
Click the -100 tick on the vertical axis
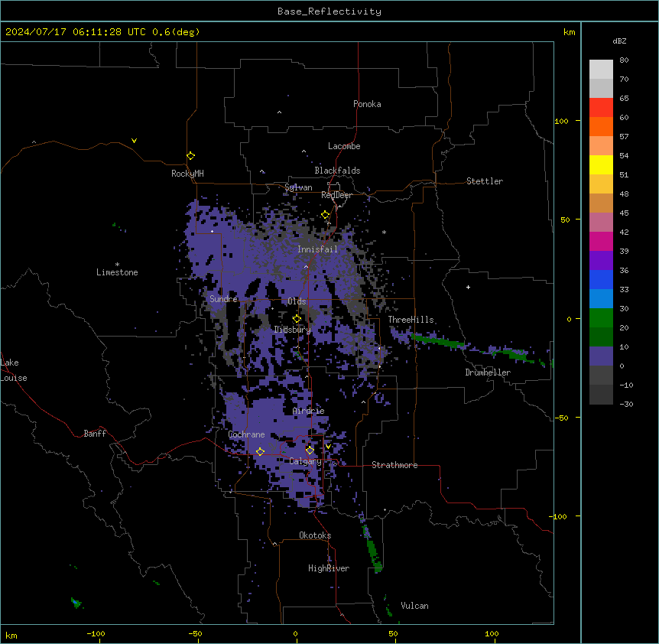pyautogui.click(x=558, y=516)
